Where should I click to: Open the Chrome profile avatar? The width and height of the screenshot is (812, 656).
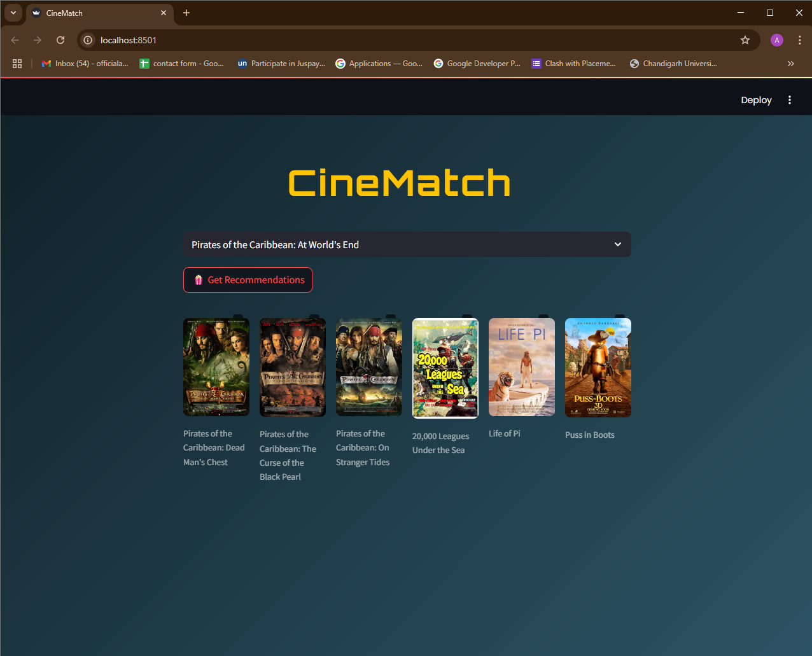[776, 40]
